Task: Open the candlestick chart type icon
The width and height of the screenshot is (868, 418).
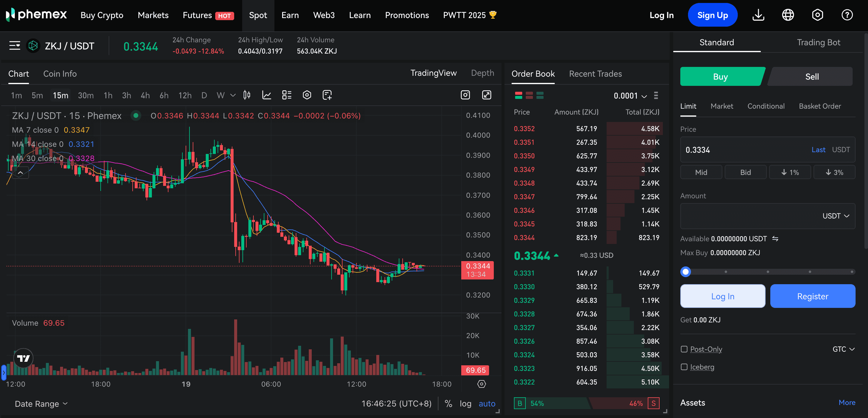Action: [x=247, y=95]
